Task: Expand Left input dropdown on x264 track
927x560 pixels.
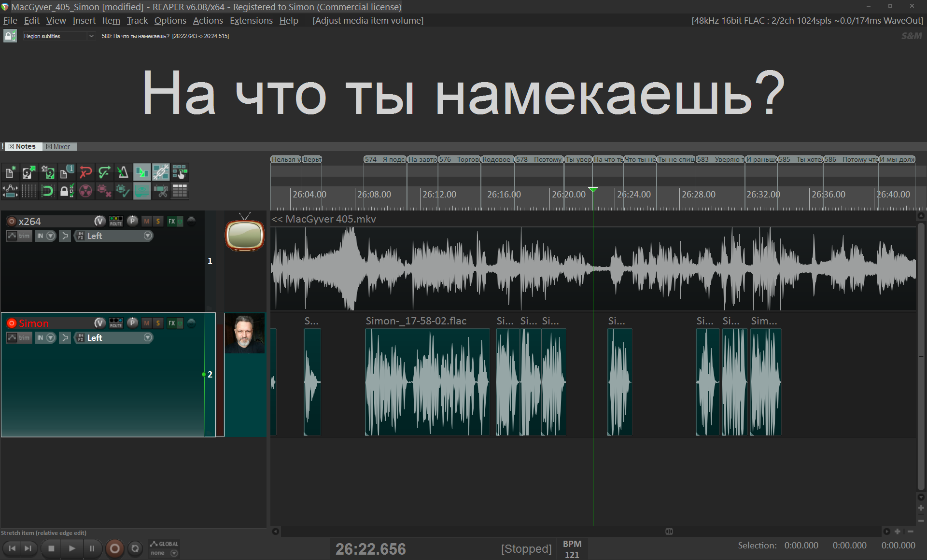Action: [148, 236]
